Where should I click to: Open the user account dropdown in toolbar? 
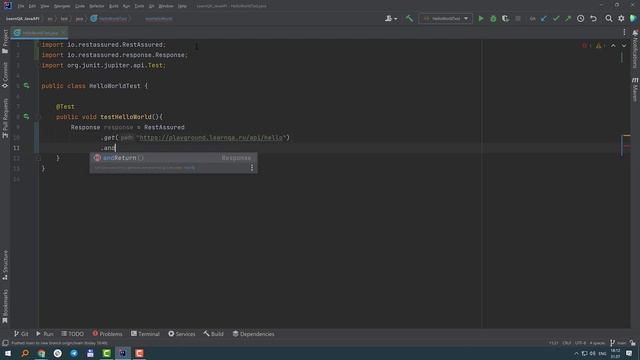pyautogui.click(x=391, y=18)
